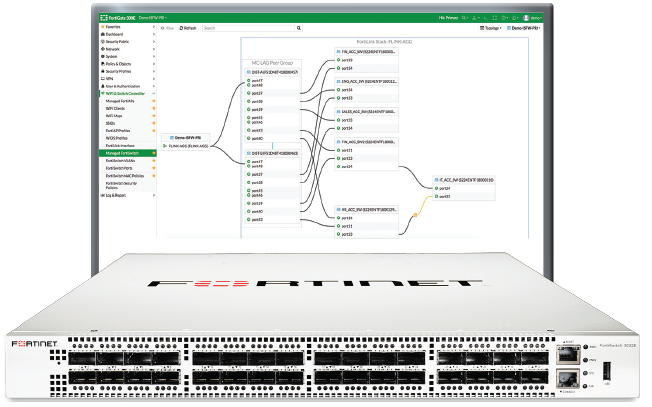
Task: Toggle favorite star for WiFi Clients
Action: [153, 109]
